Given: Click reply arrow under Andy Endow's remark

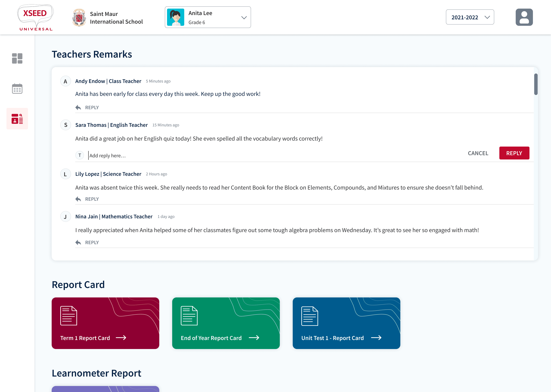Looking at the screenshot, I should pyautogui.click(x=78, y=107).
